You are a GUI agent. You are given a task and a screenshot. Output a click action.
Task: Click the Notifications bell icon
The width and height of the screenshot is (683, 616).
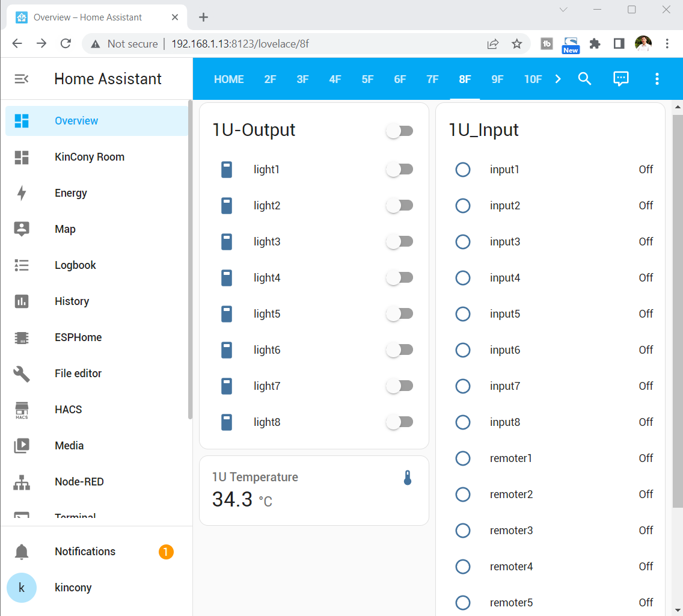pos(22,552)
